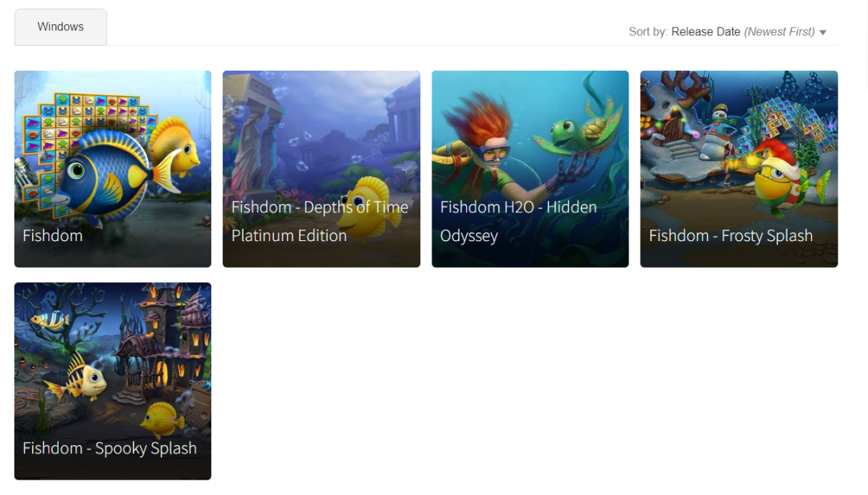The height and width of the screenshot is (495, 868).
Task: Select the (Newest First) sort order text
Action: click(x=779, y=31)
